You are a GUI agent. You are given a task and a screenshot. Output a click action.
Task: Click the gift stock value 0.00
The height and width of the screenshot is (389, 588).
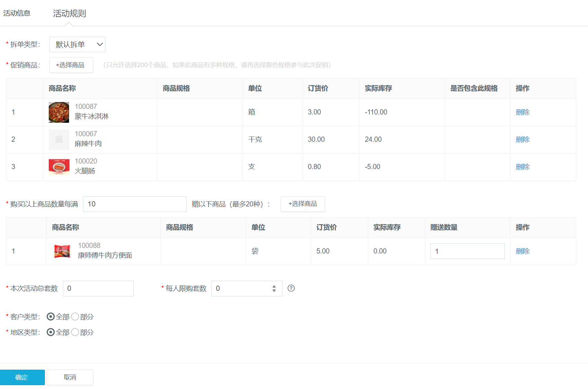tap(380, 251)
